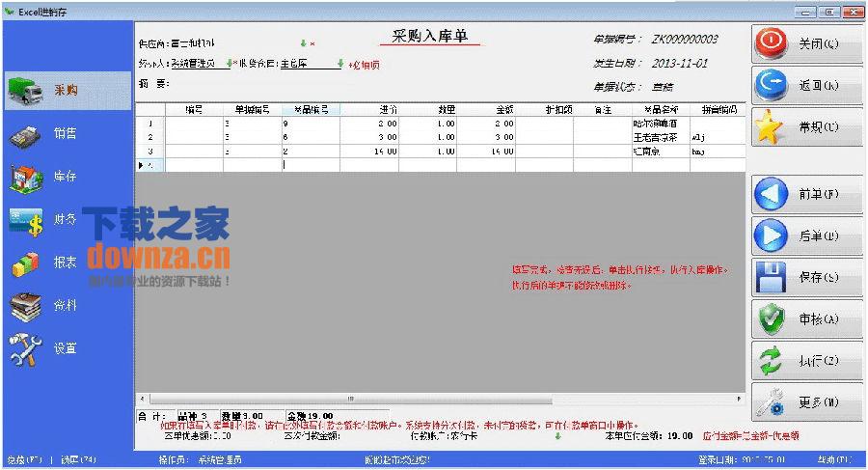Click the grid scrollbar right arrow
The width and height of the screenshot is (868, 470).
pyautogui.click(x=739, y=399)
